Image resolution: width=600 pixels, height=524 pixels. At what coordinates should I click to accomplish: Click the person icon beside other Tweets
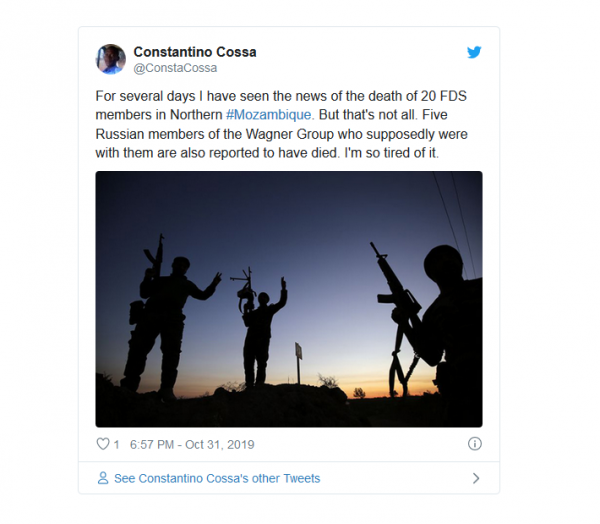tap(103, 478)
